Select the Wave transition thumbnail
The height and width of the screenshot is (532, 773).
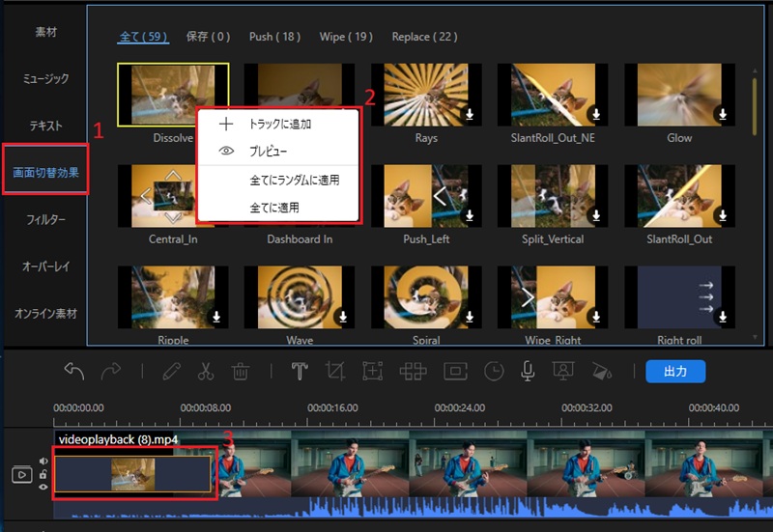300,297
